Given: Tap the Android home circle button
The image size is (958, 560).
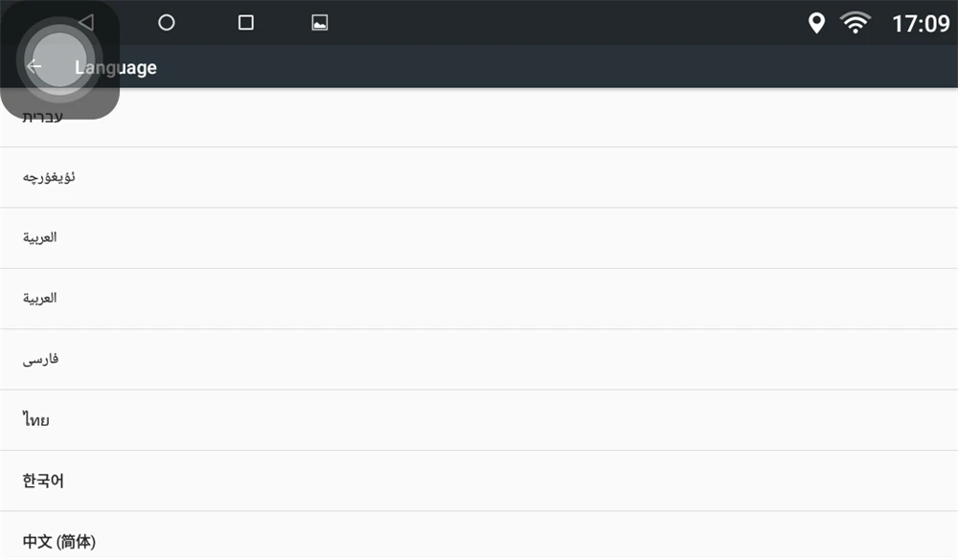Looking at the screenshot, I should click(x=166, y=23).
